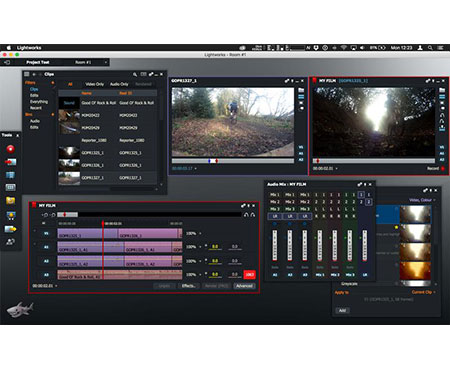
Task: Click the project exit icon beside Project Test
Action: 7,62
